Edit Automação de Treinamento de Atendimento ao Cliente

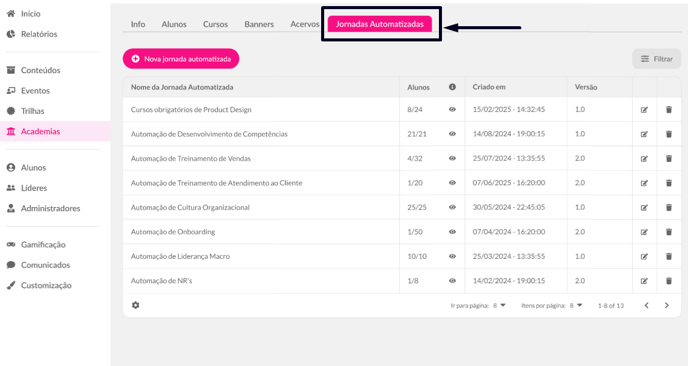(644, 183)
